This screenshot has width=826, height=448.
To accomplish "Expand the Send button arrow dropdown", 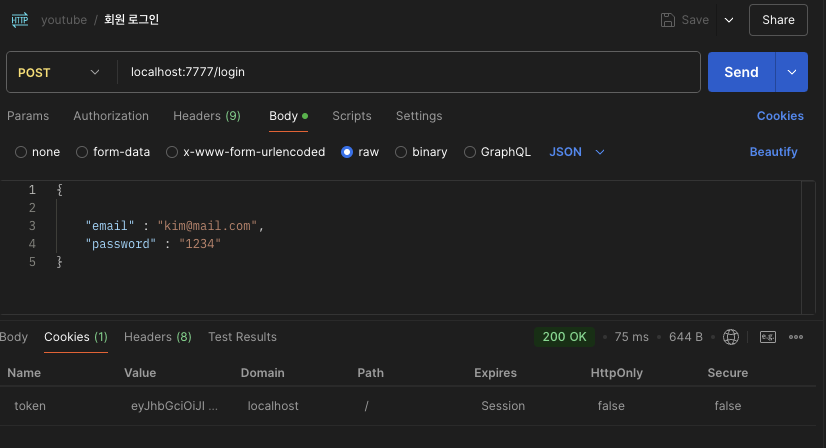I will pos(792,72).
